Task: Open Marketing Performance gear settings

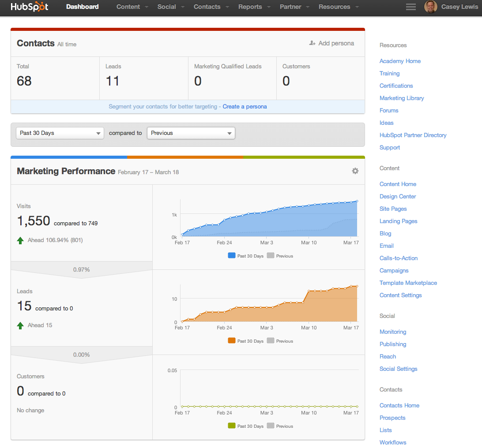Action: [x=355, y=171]
